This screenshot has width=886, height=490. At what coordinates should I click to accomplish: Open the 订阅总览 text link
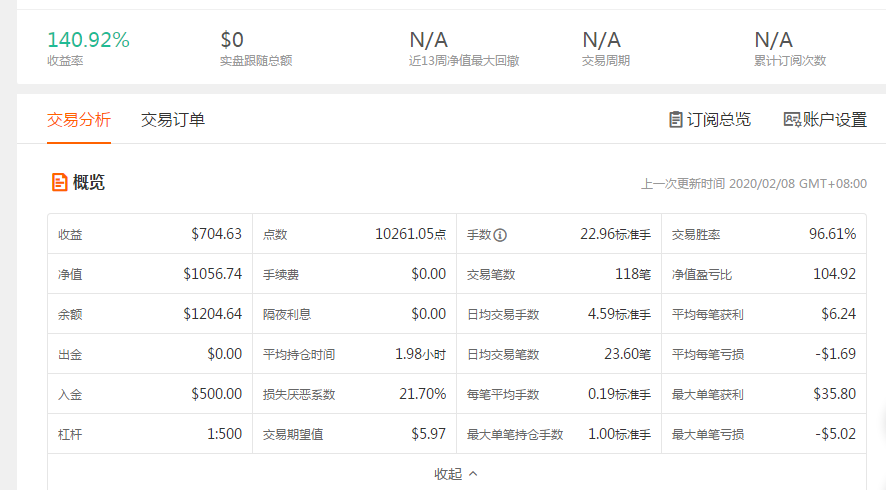click(x=718, y=120)
